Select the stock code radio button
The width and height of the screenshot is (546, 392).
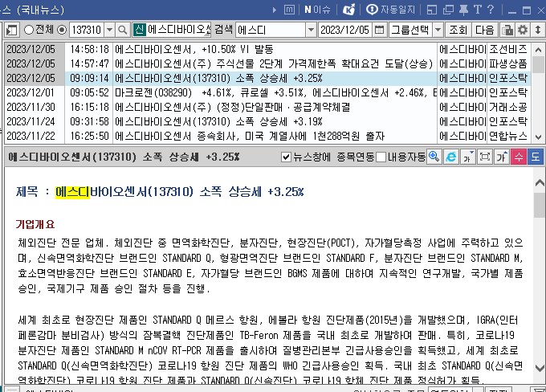[x=62, y=30]
